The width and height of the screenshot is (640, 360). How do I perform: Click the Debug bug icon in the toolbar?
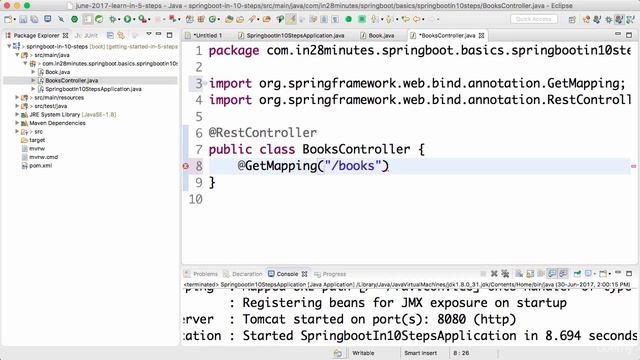click(113, 19)
